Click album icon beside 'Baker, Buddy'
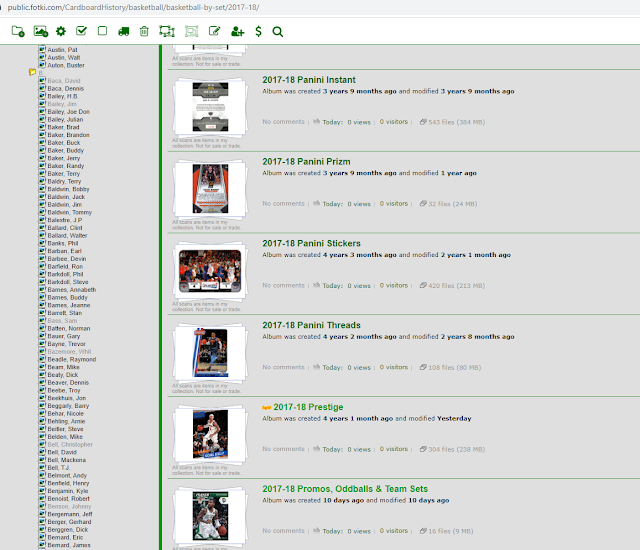Screen dimensions: 640x550 [42, 151]
